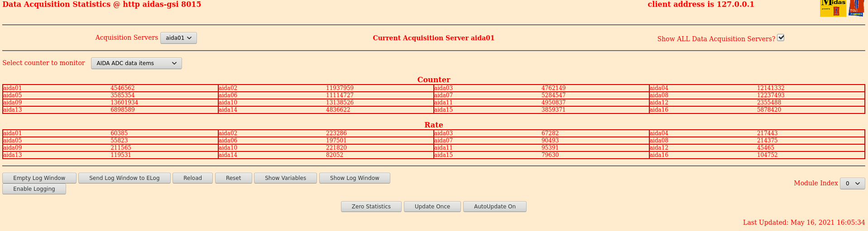Select counter value 3859371
Viewport: 868px width, 231px height.
(x=553, y=110)
